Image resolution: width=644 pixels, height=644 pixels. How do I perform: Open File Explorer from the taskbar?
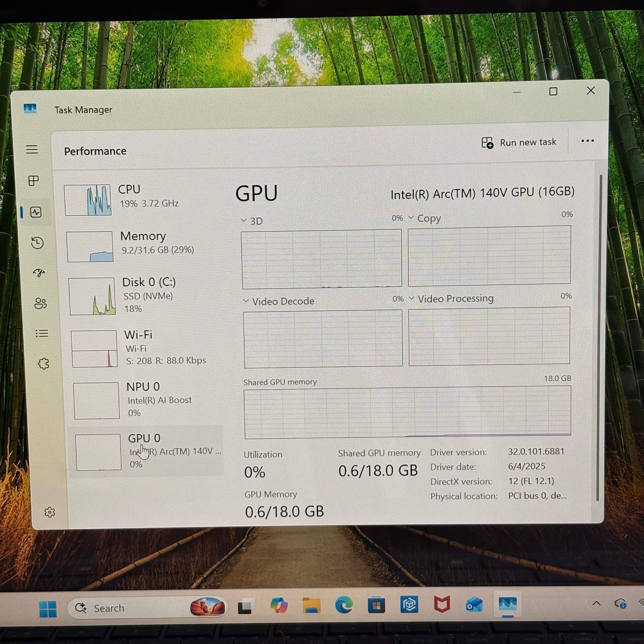click(312, 605)
